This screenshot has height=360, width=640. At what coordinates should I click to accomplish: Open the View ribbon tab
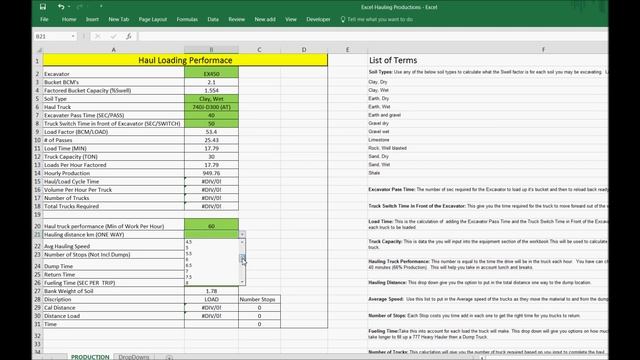click(x=291, y=19)
